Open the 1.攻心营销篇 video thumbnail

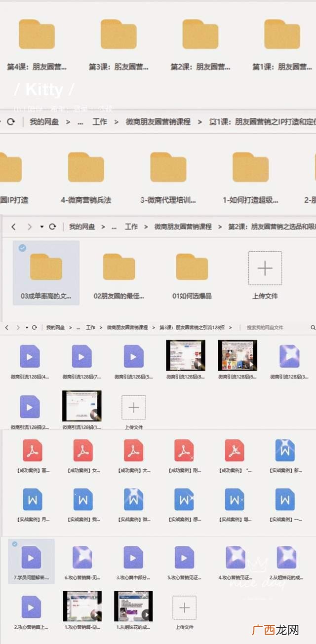coord(82,606)
